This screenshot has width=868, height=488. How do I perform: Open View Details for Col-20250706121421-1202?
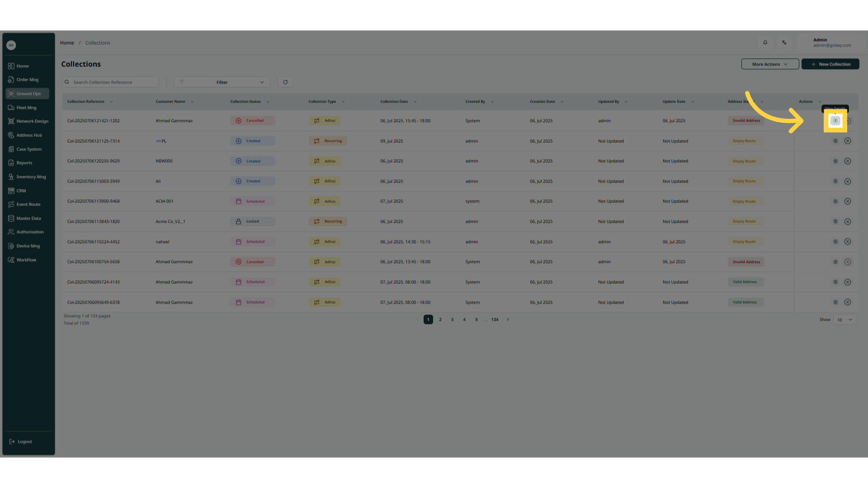tap(835, 121)
